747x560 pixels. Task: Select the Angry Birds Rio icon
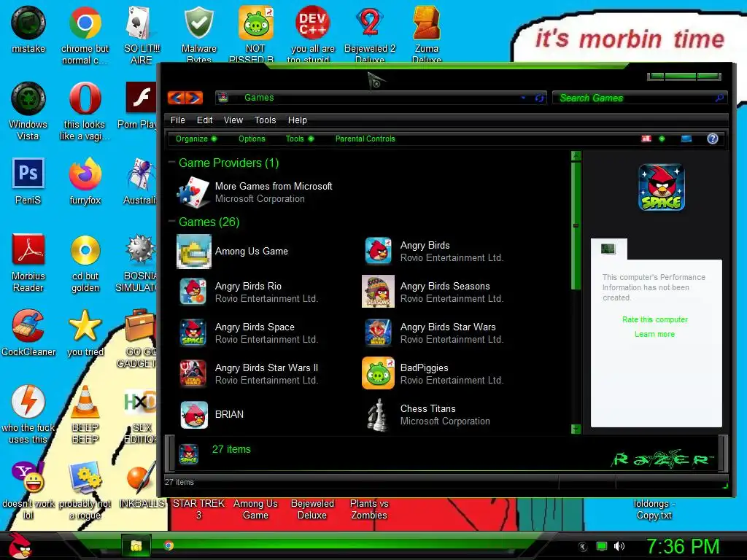[193, 292]
